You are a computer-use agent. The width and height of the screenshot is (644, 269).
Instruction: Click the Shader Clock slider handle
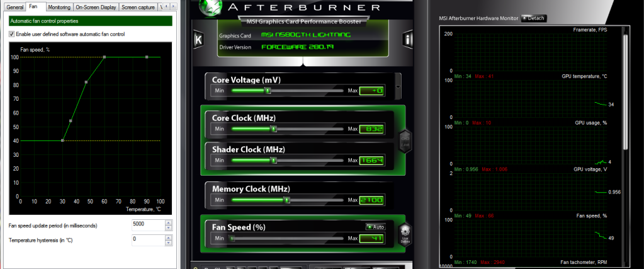(274, 160)
